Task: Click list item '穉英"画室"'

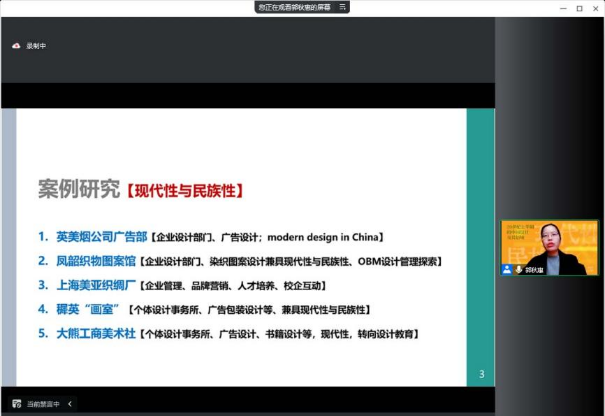Action: click(88, 309)
